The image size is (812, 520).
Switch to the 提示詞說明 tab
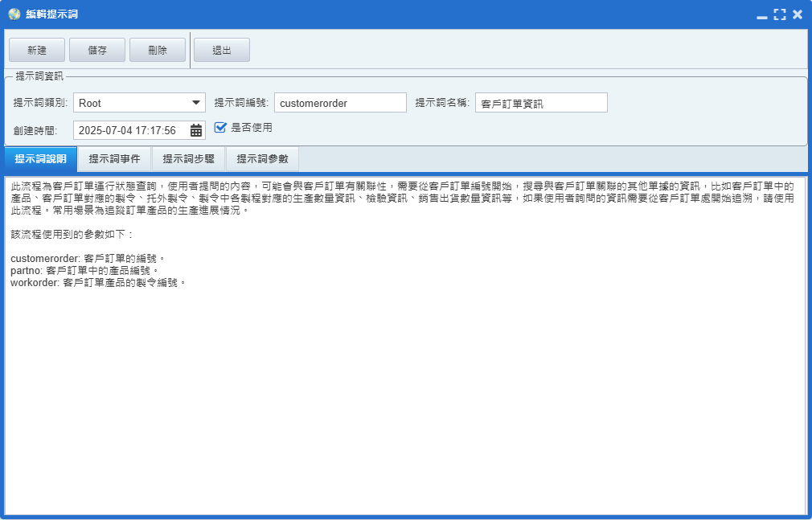click(40, 159)
